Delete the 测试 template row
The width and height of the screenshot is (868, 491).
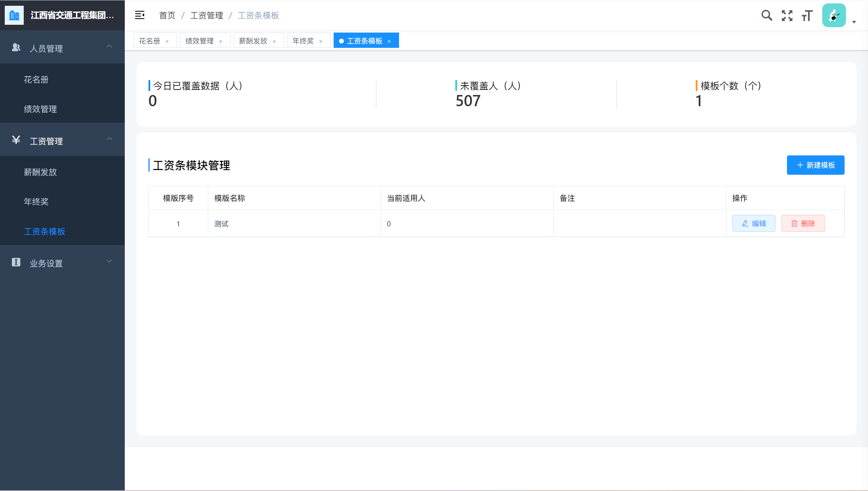(803, 223)
